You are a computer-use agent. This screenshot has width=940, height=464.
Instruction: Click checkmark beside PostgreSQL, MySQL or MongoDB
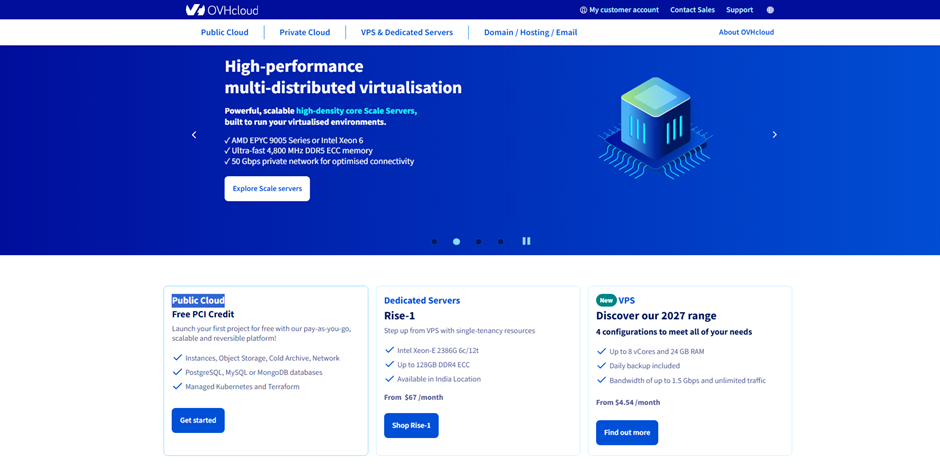coord(177,372)
